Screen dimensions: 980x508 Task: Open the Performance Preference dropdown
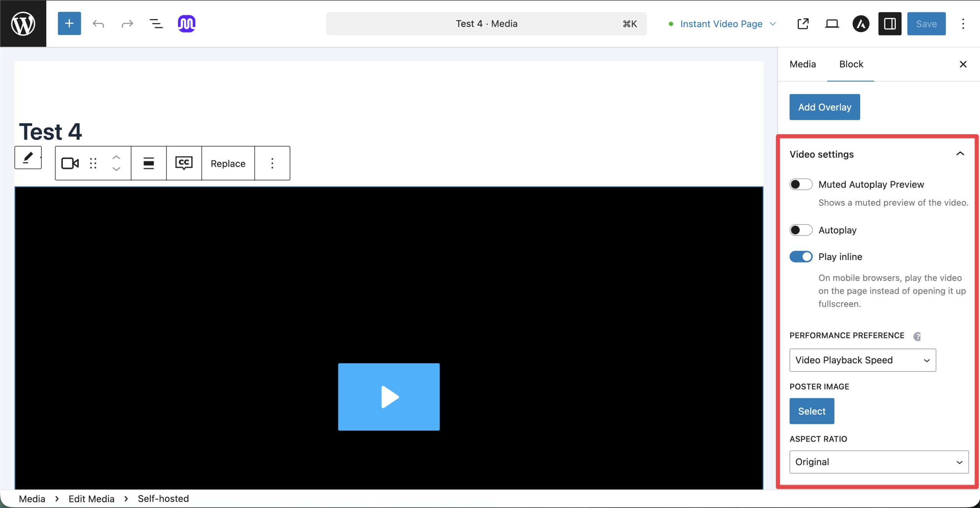862,360
